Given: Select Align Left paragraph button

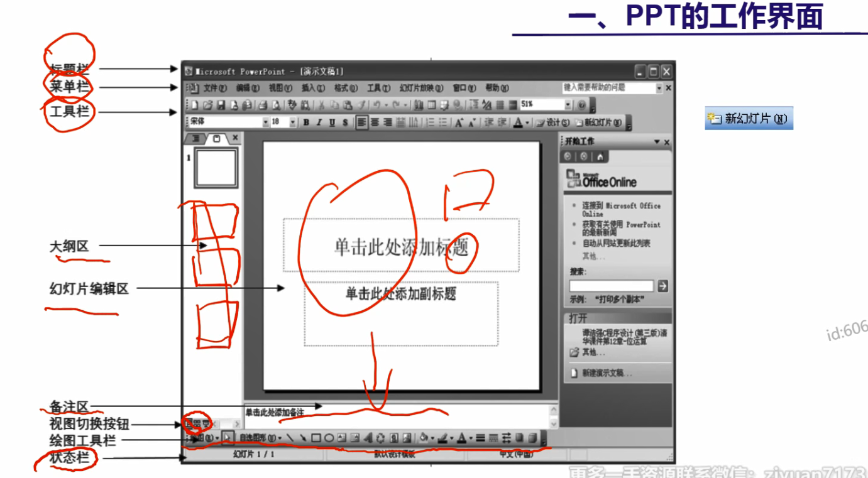Looking at the screenshot, I should (x=361, y=122).
